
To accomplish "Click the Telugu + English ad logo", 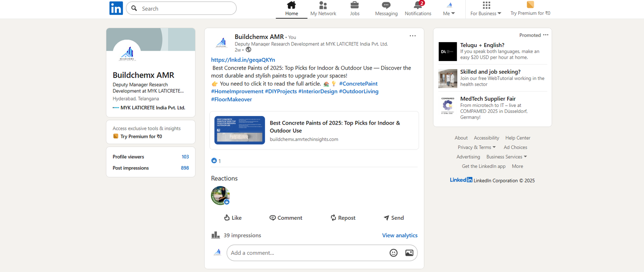I will 448,51.
